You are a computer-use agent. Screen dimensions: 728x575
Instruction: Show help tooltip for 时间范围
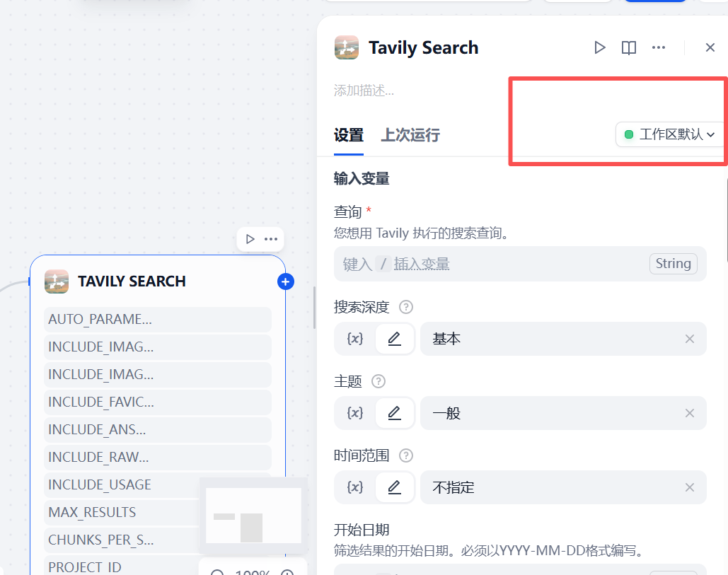(406, 455)
